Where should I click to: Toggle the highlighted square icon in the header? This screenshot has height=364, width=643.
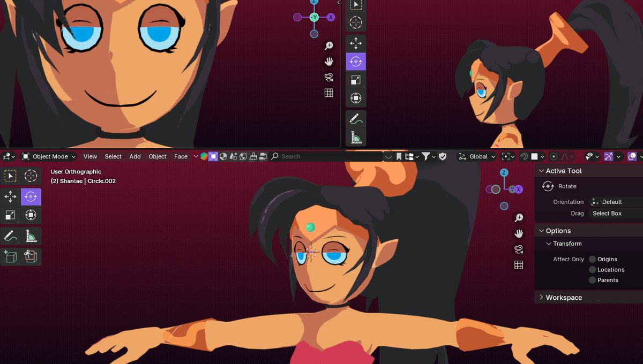213,156
